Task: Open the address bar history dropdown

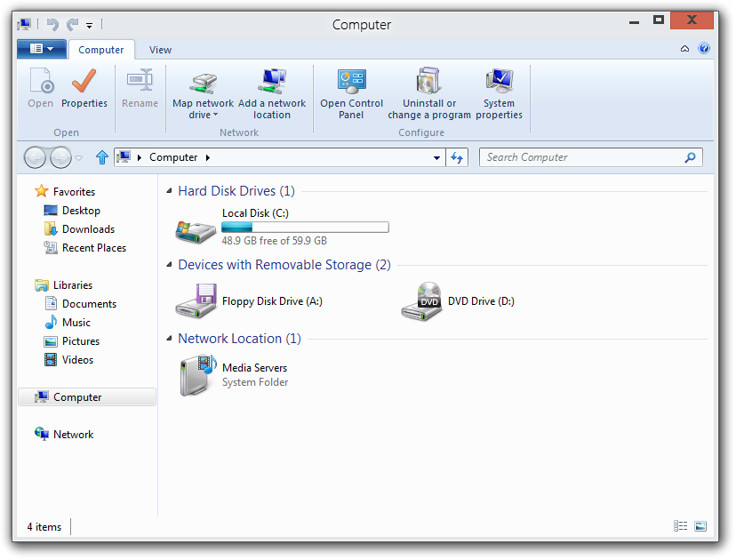Action: pyautogui.click(x=436, y=157)
